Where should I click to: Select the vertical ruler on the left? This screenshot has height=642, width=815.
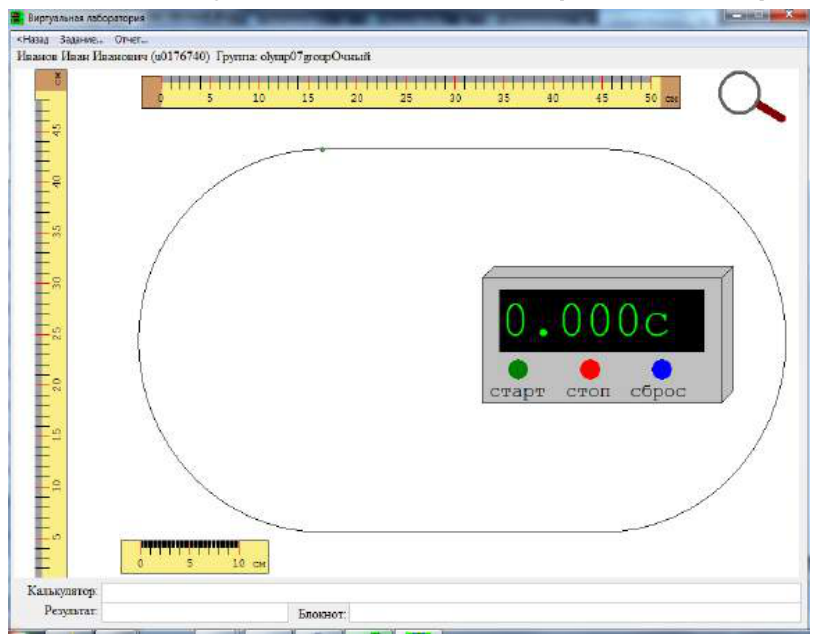click(x=50, y=323)
